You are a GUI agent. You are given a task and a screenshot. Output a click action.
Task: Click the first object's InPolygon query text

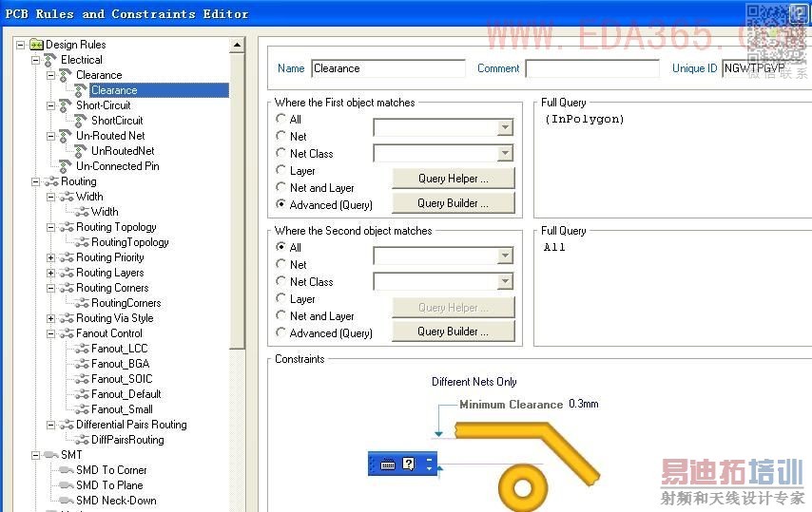point(585,119)
